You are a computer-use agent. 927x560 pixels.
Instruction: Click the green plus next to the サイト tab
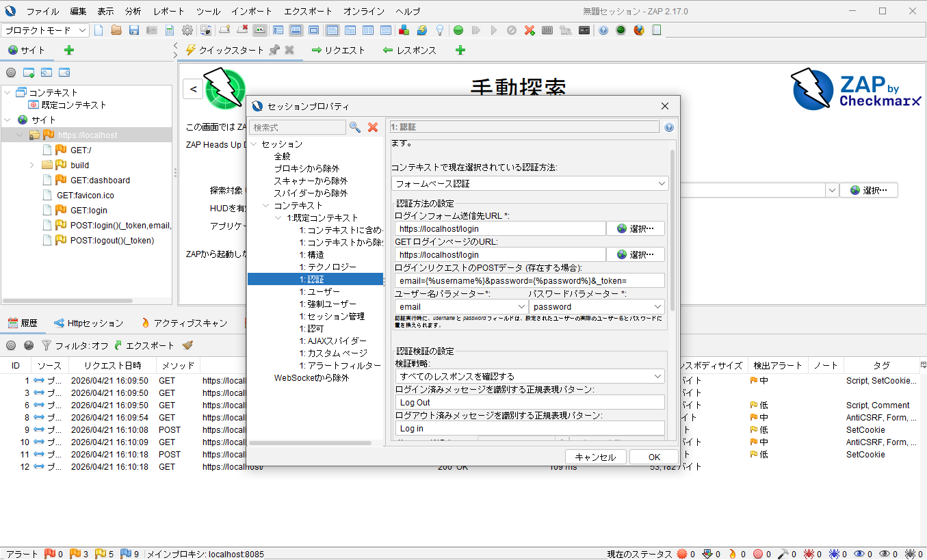pyautogui.click(x=68, y=50)
